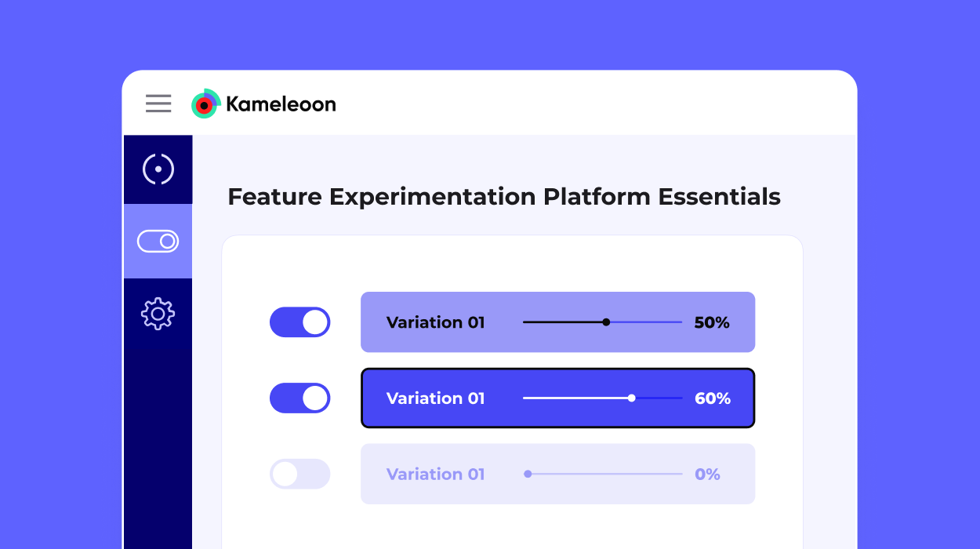
Task: Click the Feature Experimentation Platform Essentials heading
Action: click(504, 196)
